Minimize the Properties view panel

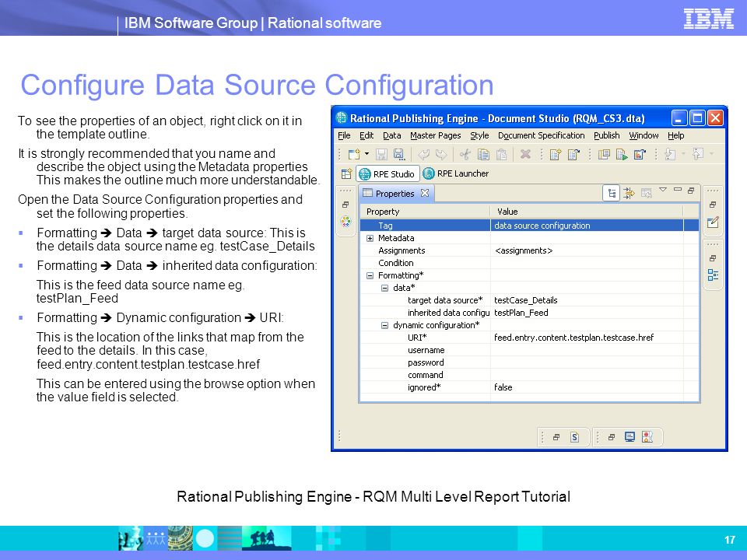[678, 190]
